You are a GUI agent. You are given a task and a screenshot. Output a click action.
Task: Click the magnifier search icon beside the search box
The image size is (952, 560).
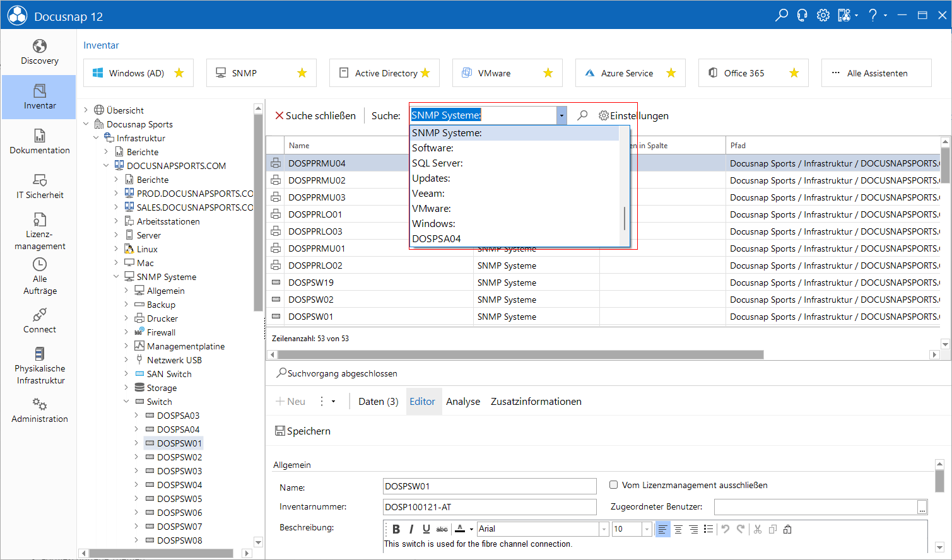[x=582, y=115]
